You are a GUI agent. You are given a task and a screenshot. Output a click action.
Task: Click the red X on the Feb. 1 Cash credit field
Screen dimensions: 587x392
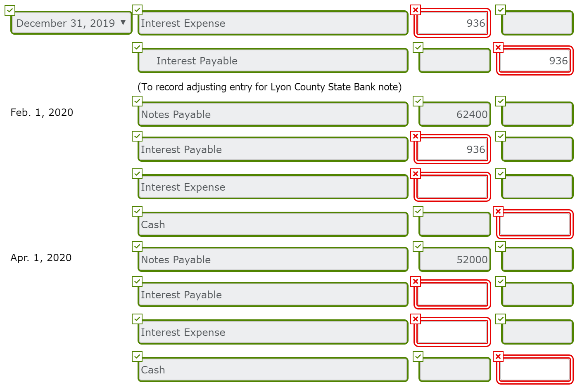[x=498, y=211]
